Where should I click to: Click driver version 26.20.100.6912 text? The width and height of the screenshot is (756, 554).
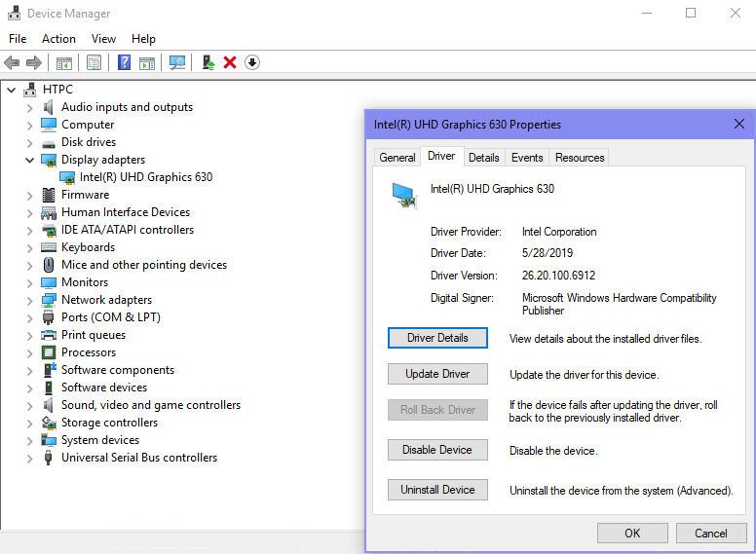pyautogui.click(x=559, y=276)
